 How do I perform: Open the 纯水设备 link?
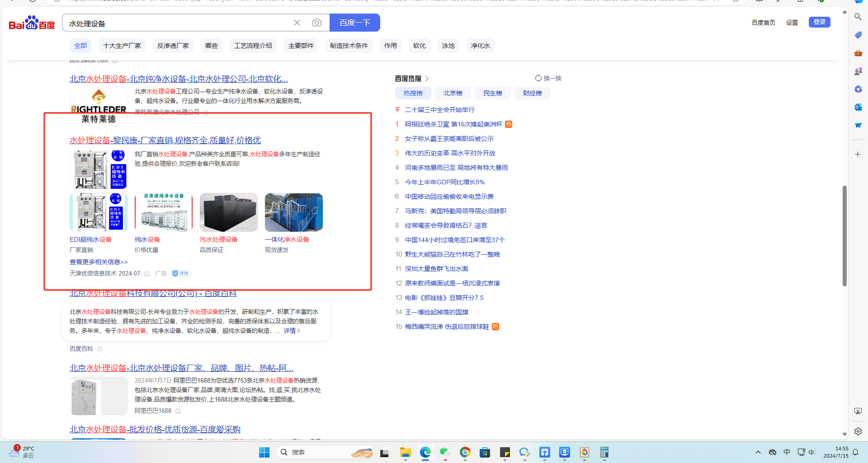147,239
